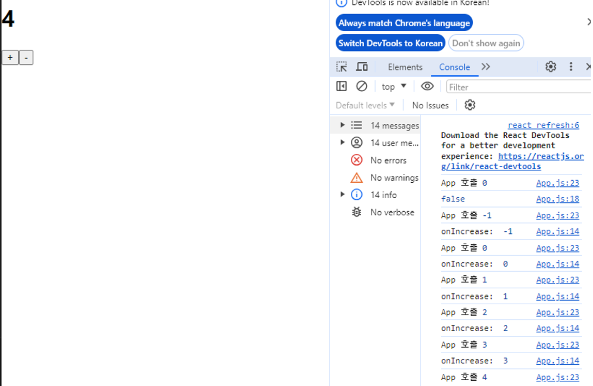
Task: Click the false log message
Action: tap(453, 199)
